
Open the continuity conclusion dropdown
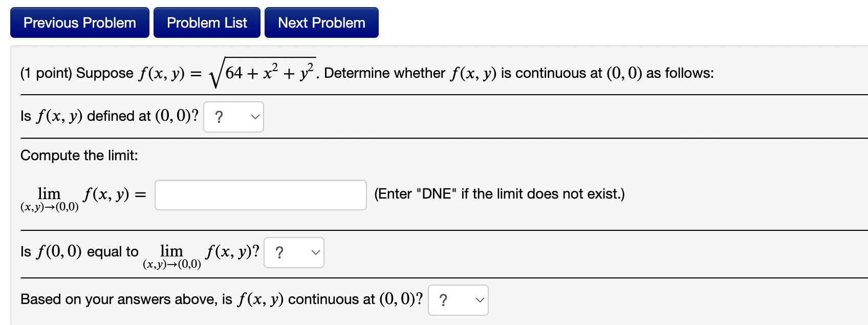point(457,300)
